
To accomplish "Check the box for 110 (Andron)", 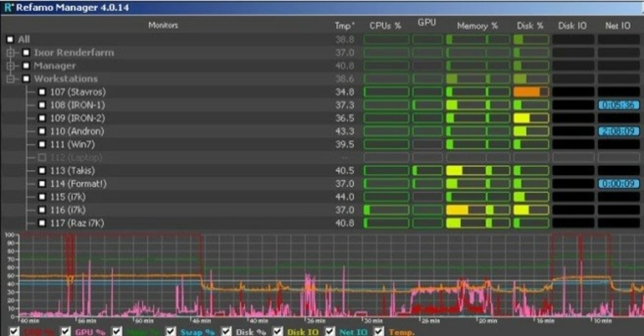I will click(x=42, y=131).
